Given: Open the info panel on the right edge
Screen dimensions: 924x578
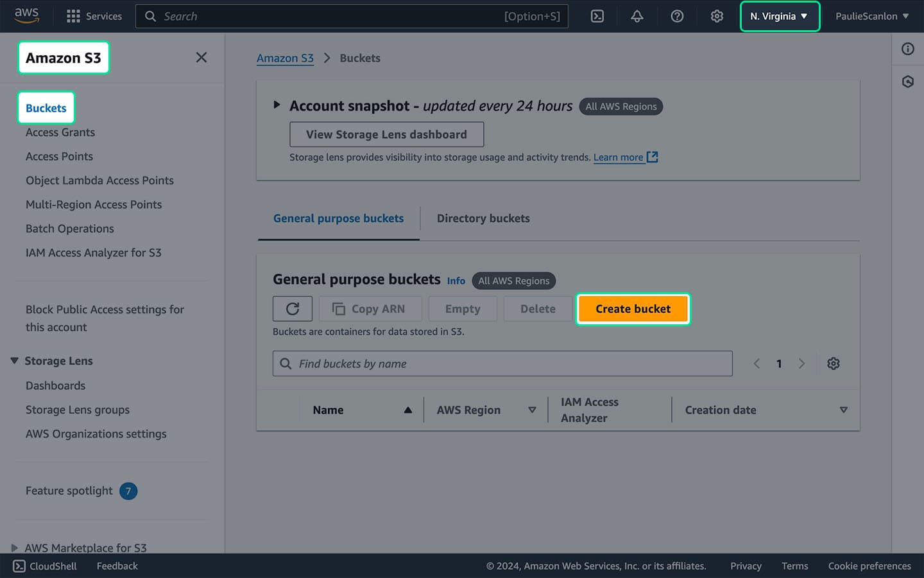Looking at the screenshot, I should tap(907, 49).
